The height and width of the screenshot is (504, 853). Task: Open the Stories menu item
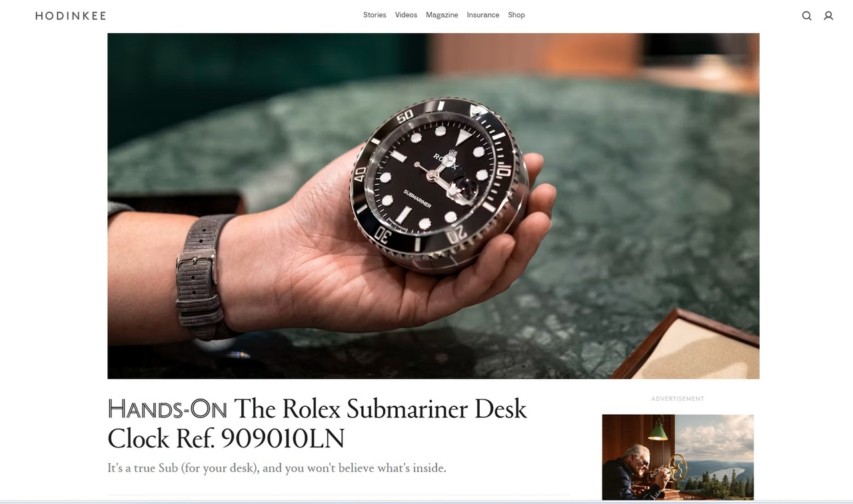[x=375, y=15]
